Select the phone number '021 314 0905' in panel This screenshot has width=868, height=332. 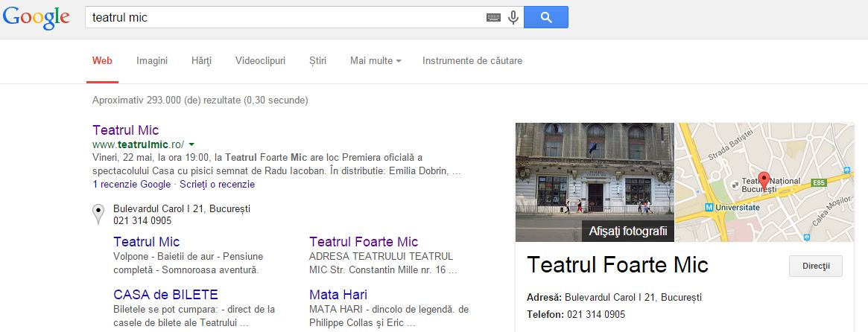(x=596, y=314)
